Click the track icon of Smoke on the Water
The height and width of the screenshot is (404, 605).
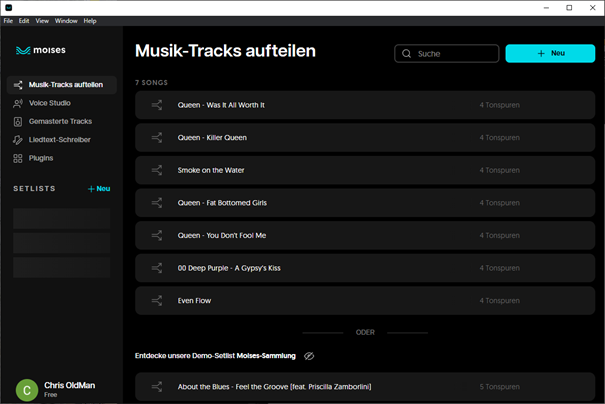click(x=157, y=170)
